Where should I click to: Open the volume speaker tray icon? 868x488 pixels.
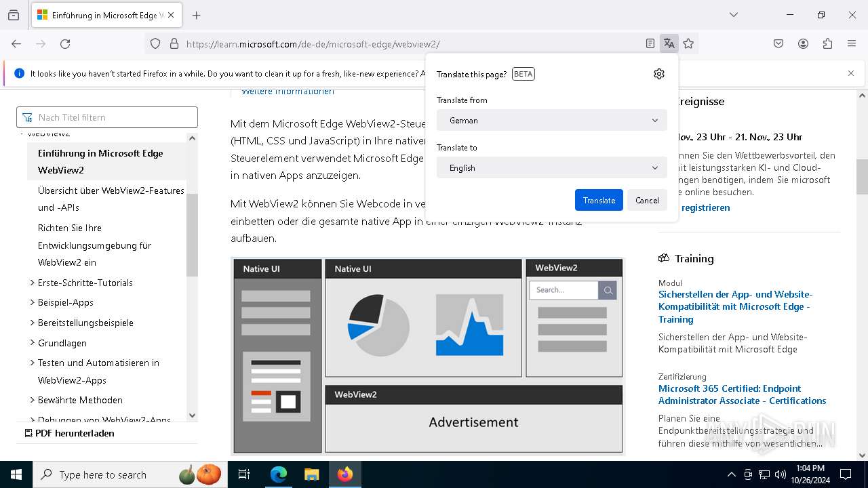(781, 474)
